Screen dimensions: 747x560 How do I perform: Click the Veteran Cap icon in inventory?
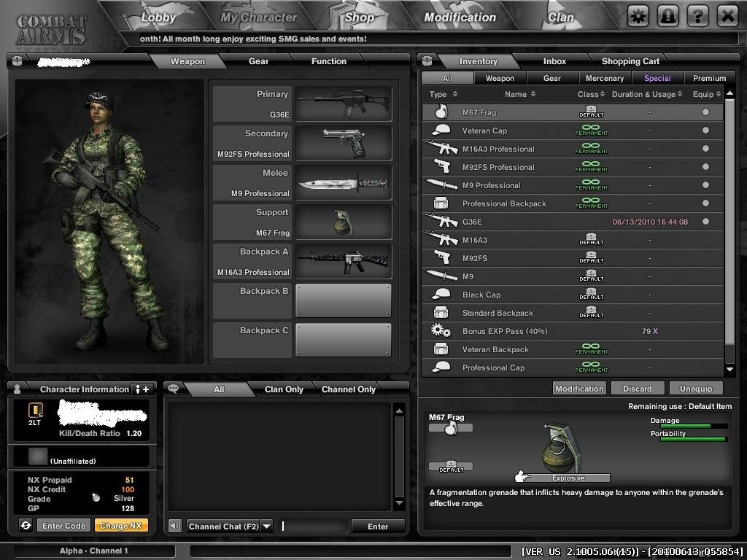click(441, 130)
